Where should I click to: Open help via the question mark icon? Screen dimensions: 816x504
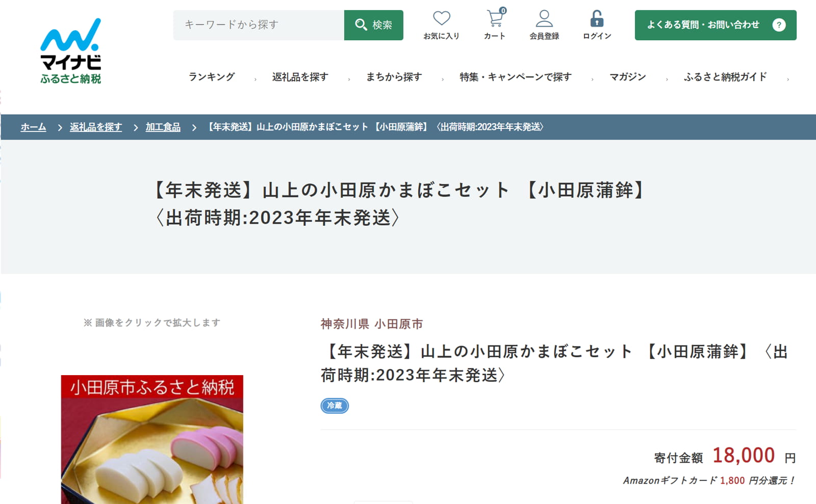tap(779, 24)
